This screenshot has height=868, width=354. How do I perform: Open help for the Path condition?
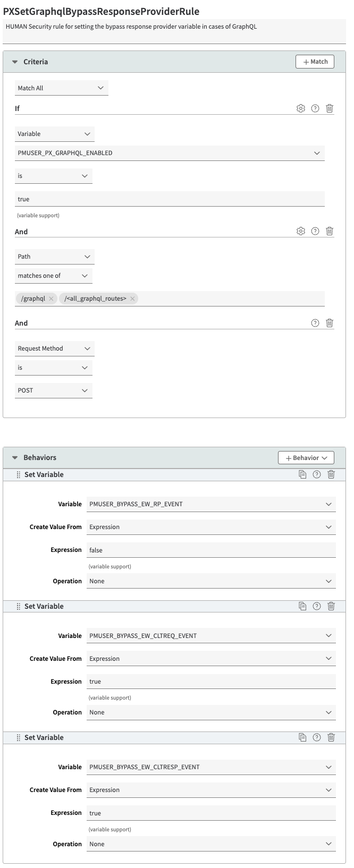pyautogui.click(x=315, y=231)
